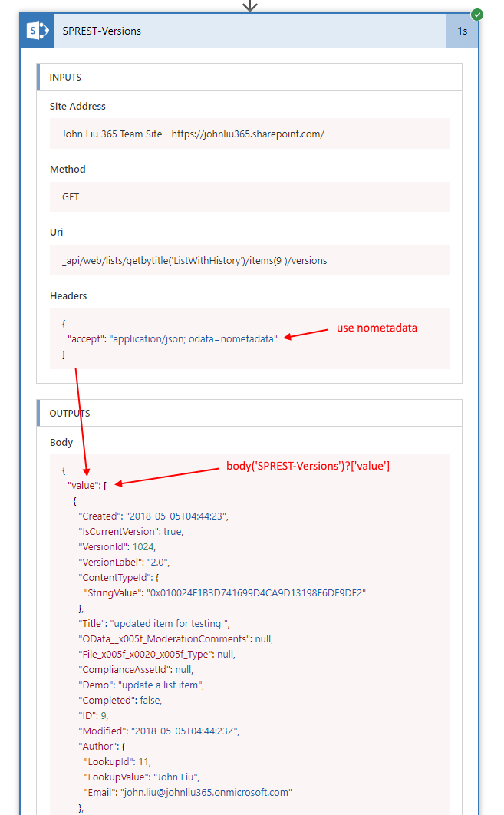
Task: Click the Uri field with ListWithHistory path
Action: [249, 260]
